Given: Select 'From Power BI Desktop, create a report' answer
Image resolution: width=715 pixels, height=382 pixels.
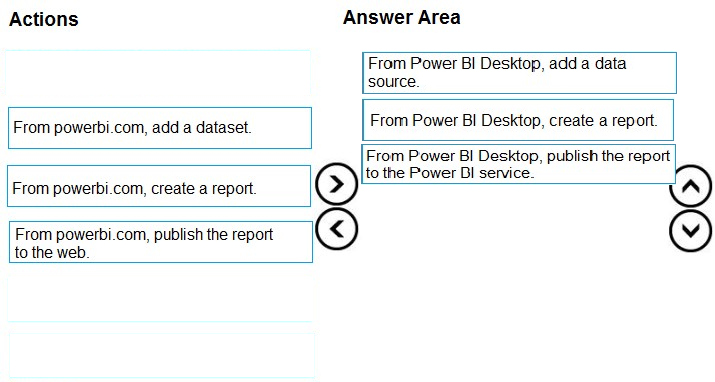Looking at the screenshot, I should [x=518, y=120].
